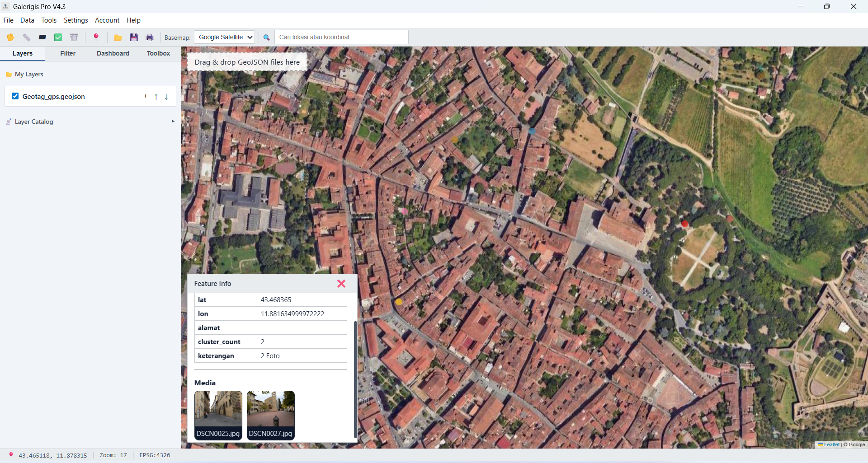Image resolution: width=868 pixels, height=463 pixels.
Task: Close the Feature Info panel
Action: [341, 284]
